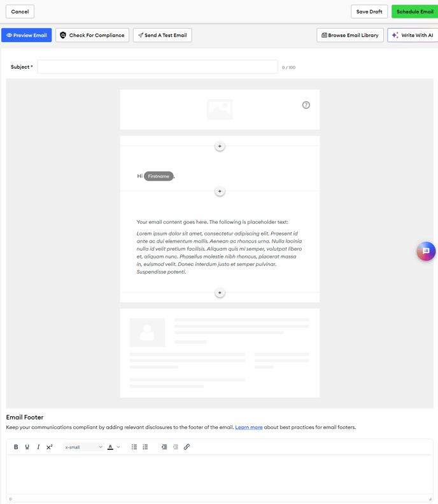
Task: Apply superscript in footer editor
Action: (x=50, y=447)
